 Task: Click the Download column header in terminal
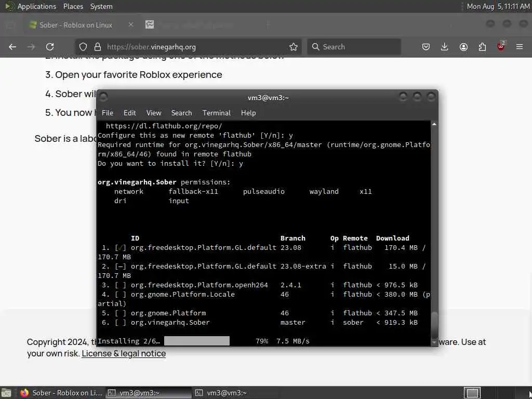pos(393,238)
